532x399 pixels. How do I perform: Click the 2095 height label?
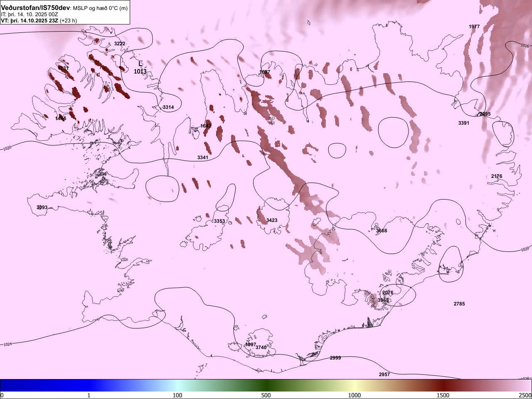click(485, 114)
